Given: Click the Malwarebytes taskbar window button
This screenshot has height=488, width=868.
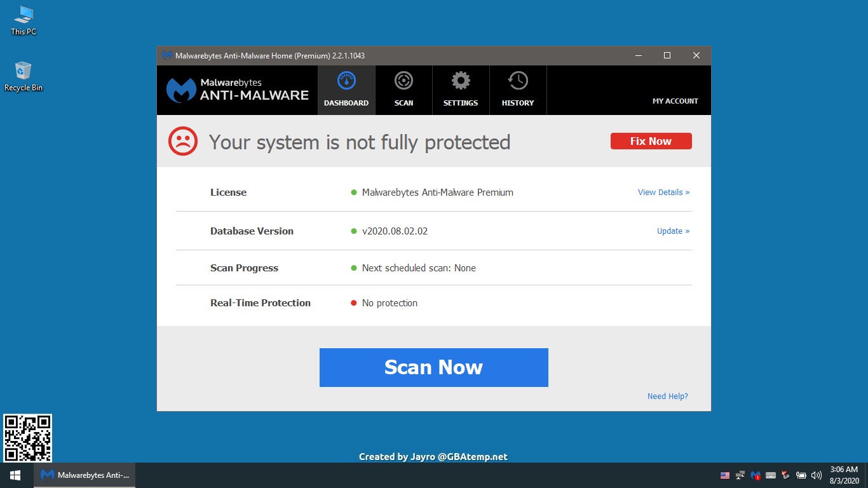Looking at the screenshot, I should 85,475.
